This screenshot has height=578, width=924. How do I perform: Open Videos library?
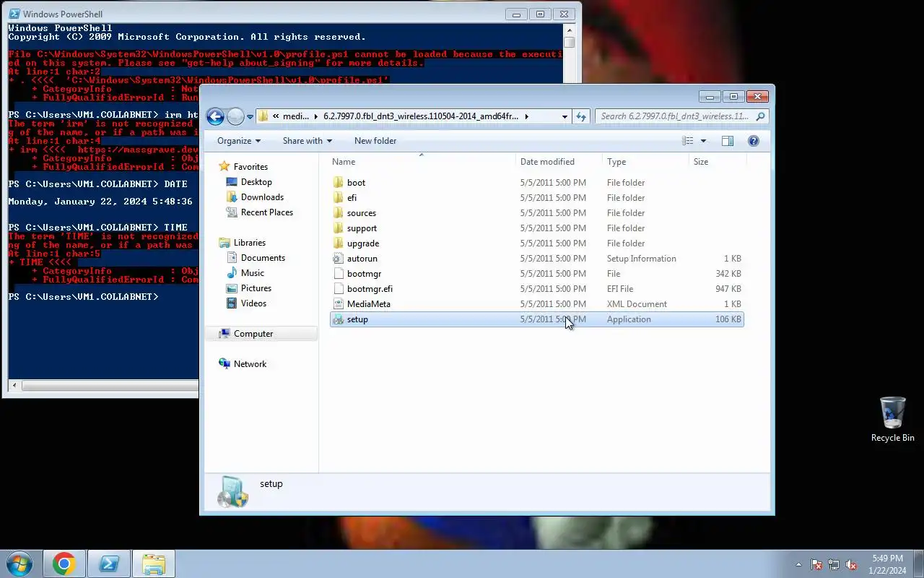point(253,303)
